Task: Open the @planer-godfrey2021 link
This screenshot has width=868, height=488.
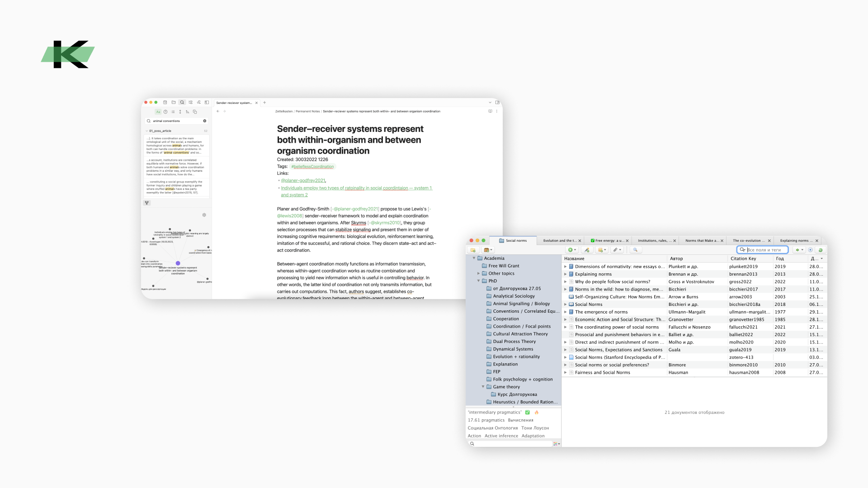Action: point(303,180)
